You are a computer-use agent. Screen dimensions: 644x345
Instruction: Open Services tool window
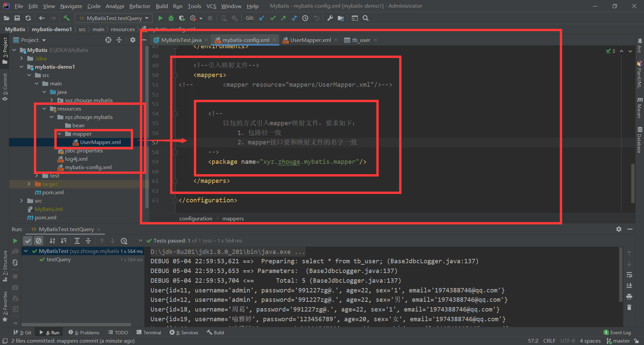pyautogui.click(x=184, y=333)
